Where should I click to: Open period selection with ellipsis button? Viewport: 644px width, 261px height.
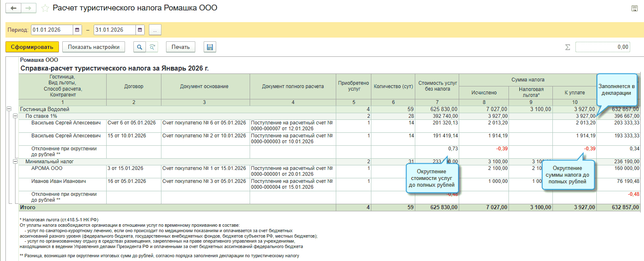click(x=155, y=30)
